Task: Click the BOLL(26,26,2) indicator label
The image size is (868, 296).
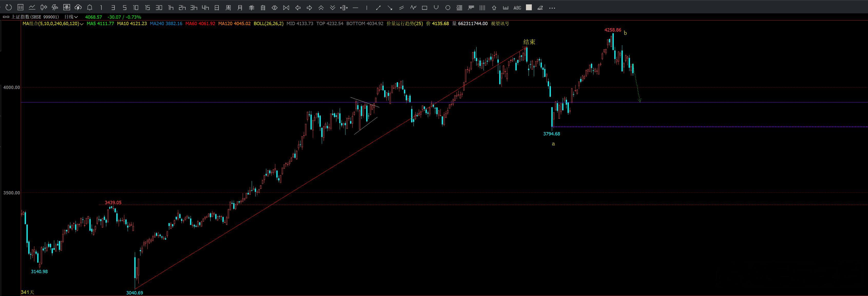Action: pyautogui.click(x=269, y=24)
